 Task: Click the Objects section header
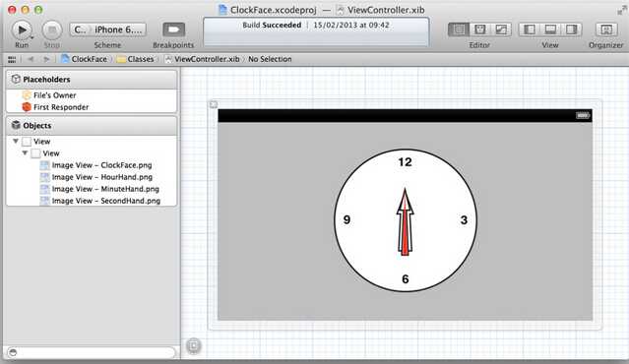92,126
